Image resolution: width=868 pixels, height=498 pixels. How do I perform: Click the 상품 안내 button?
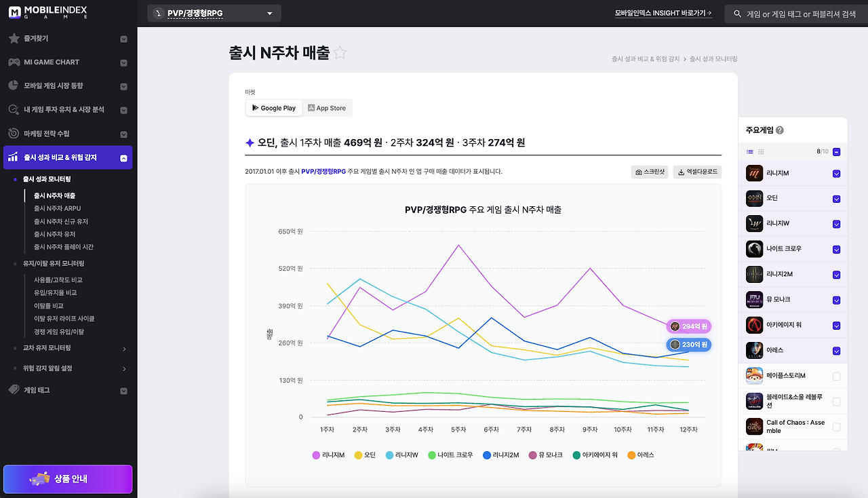click(x=68, y=479)
